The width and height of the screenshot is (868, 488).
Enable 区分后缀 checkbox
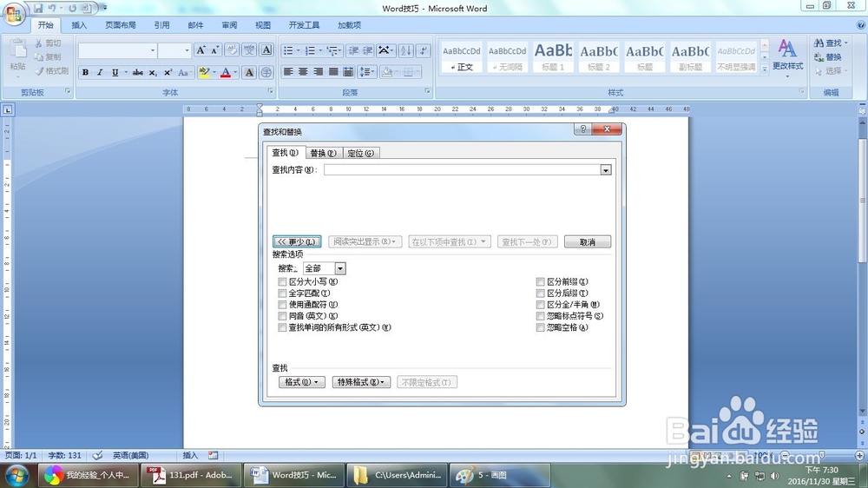(540, 293)
